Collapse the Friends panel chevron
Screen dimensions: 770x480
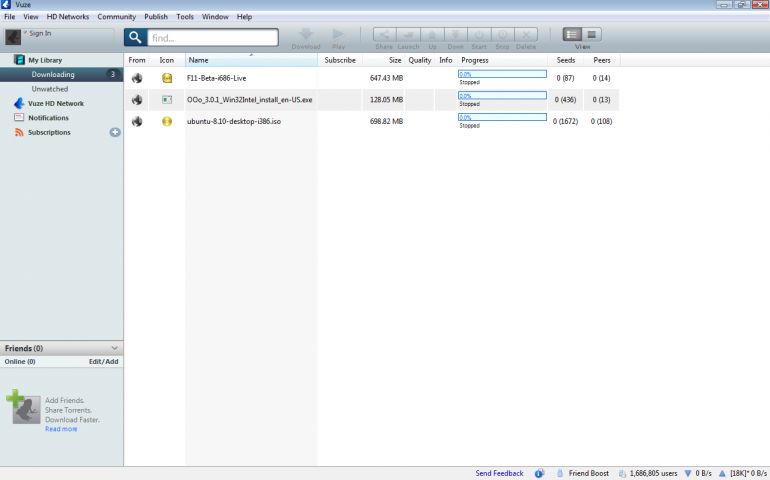pyautogui.click(x=114, y=348)
